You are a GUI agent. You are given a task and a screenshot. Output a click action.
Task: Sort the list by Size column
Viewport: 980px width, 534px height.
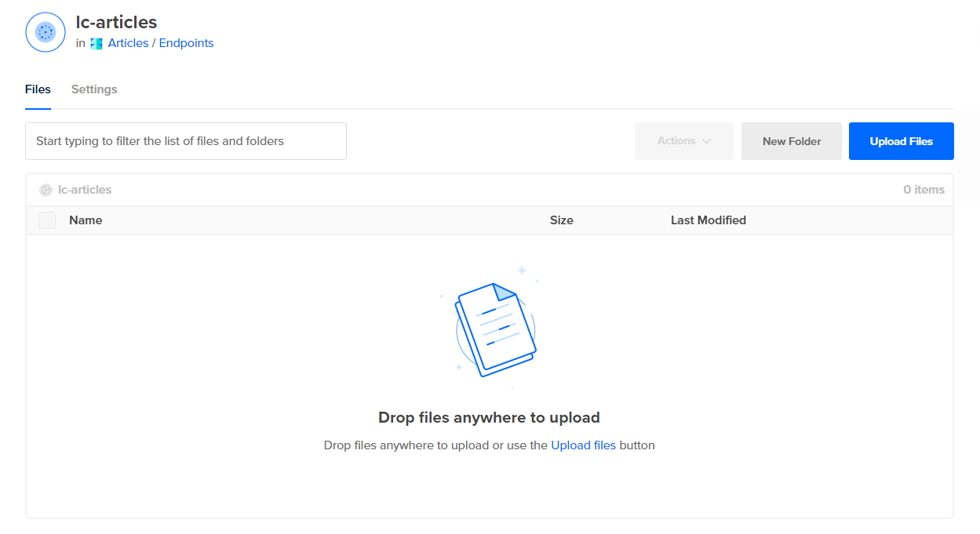coord(562,220)
